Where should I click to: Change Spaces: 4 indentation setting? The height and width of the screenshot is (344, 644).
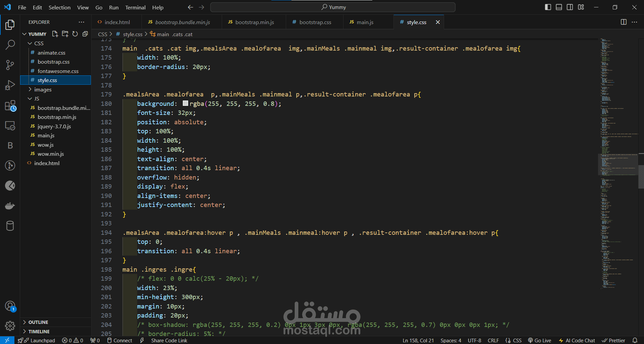(450, 340)
